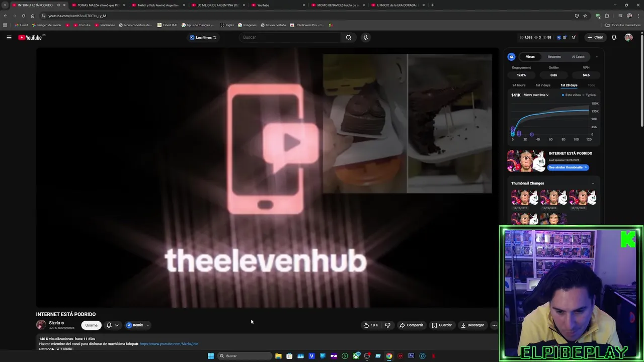
Task: Collapse the Thumbnail Changes section
Action: tap(593, 183)
